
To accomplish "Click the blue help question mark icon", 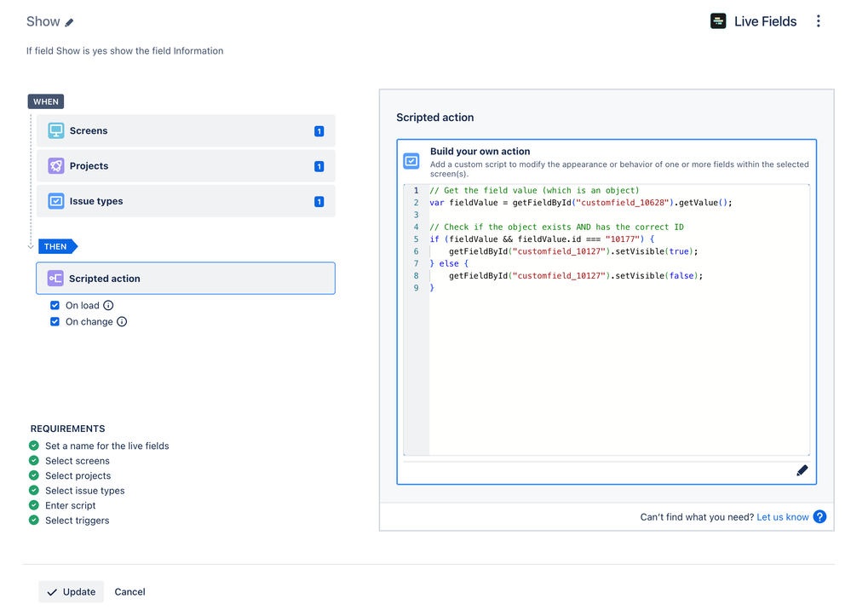I will [819, 516].
